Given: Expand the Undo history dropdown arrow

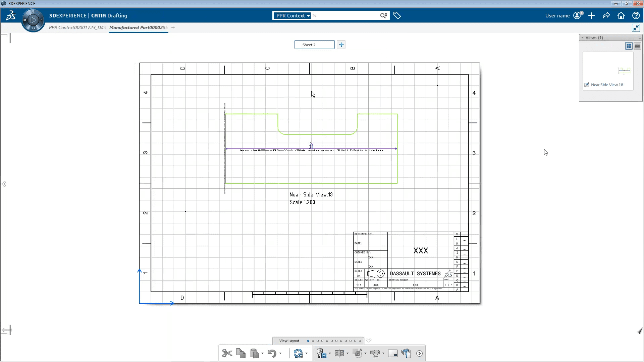Looking at the screenshot, I should [x=280, y=353].
